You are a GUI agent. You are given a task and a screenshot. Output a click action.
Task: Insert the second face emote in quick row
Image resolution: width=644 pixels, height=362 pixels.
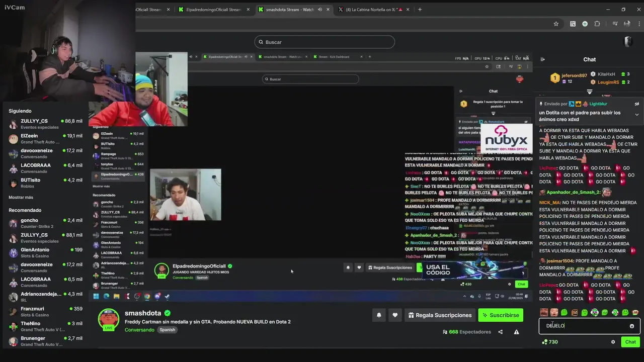tap(554, 313)
